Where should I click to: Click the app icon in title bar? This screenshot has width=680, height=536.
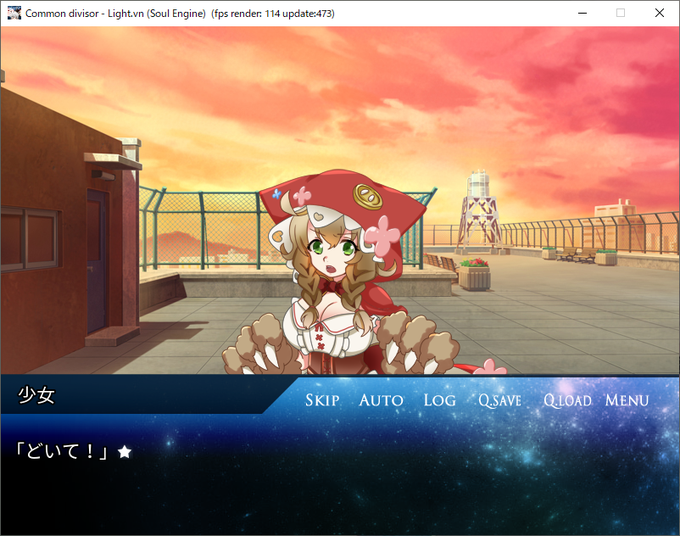14,13
